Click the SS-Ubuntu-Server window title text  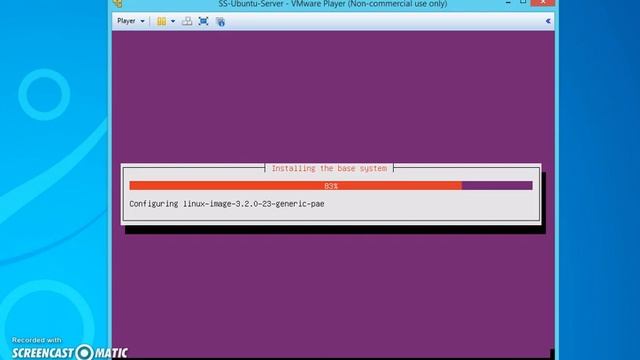333,4
